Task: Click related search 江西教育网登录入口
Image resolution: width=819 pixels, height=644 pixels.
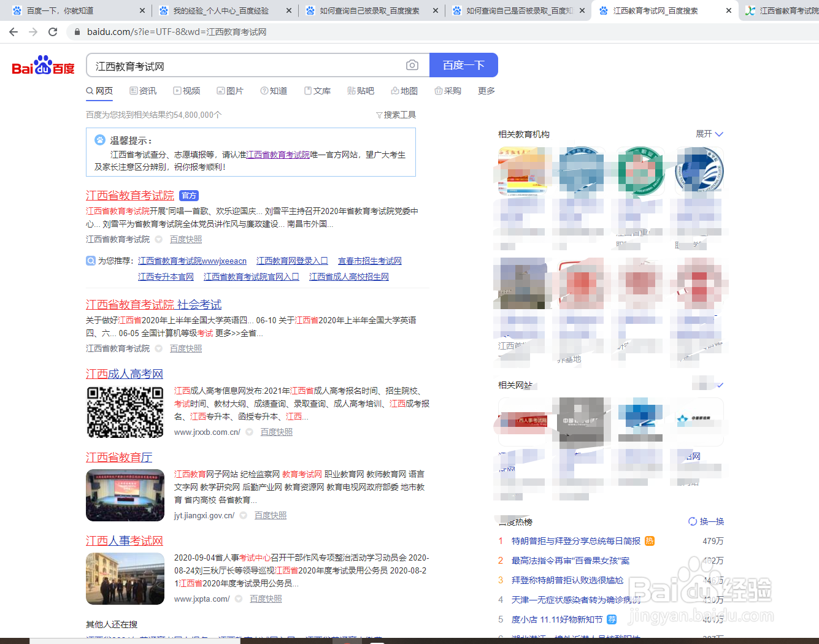Action: 292,261
